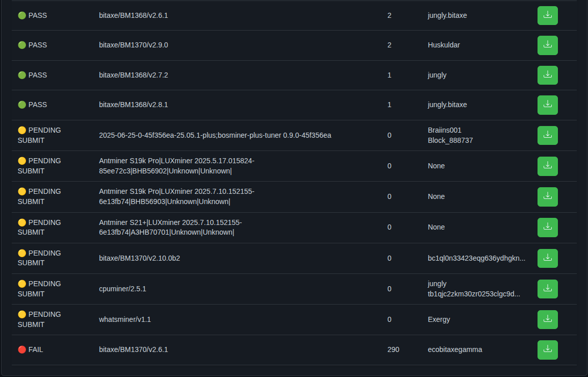Download bitaxe/BM1370/v2.9.0 Huskuldar entry
The image size is (588, 377).
pos(548,45)
